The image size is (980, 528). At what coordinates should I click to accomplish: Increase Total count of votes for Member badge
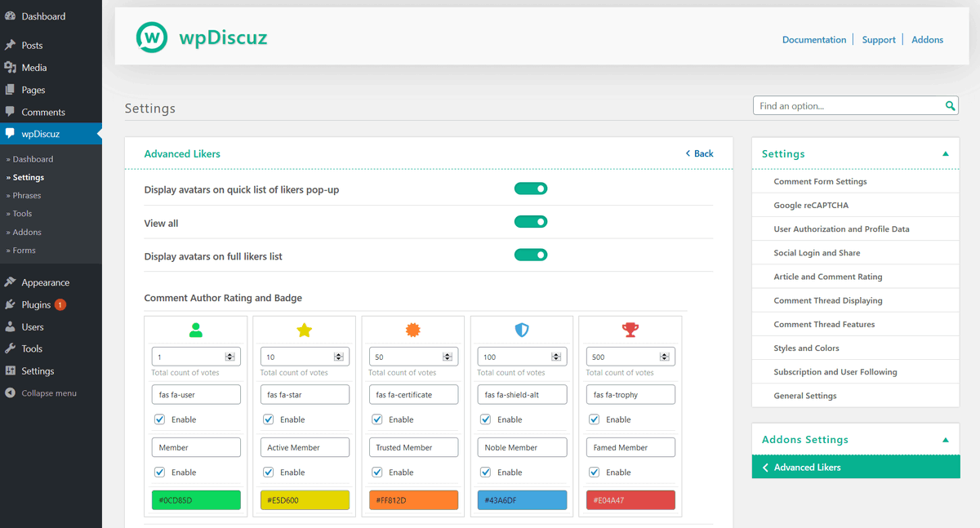click(x=229, y=353)
